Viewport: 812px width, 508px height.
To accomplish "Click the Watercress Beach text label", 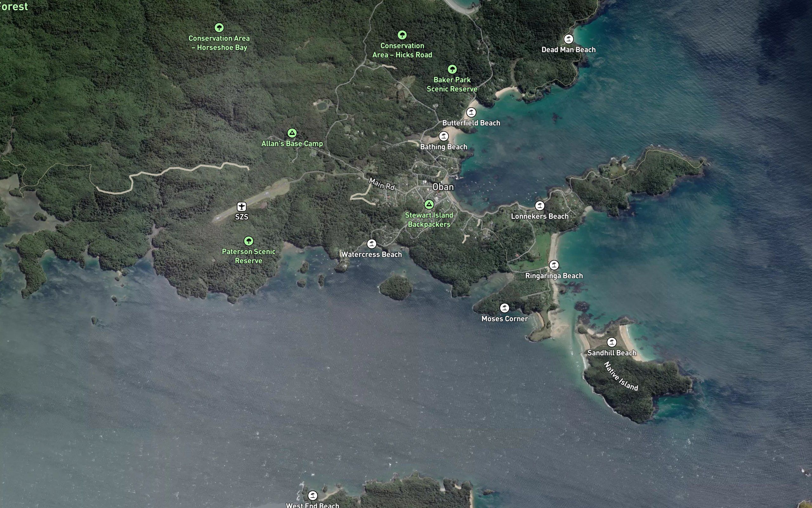I will tap(371, 255).
